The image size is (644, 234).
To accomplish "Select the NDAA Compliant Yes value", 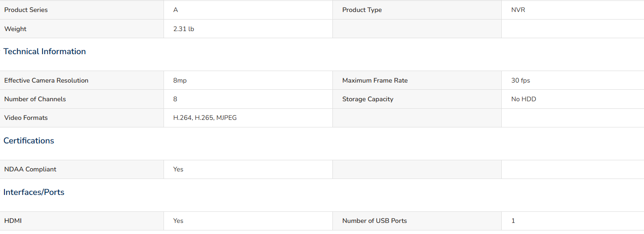I will pyautogui.click(x=178, y=169).
